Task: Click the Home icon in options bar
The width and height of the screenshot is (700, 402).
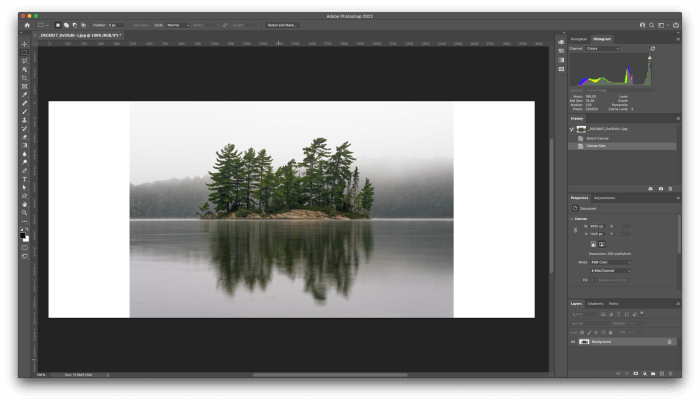Action: [27, 24]
